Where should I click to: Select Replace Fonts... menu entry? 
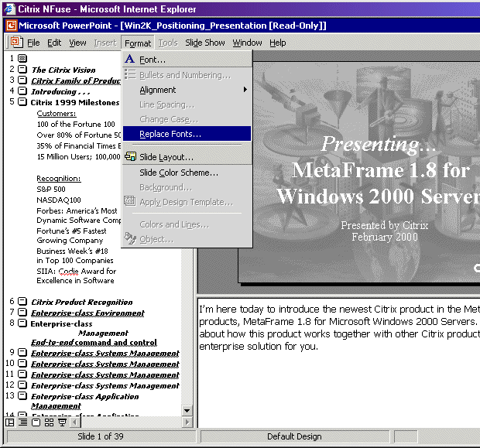coord(187,134)
